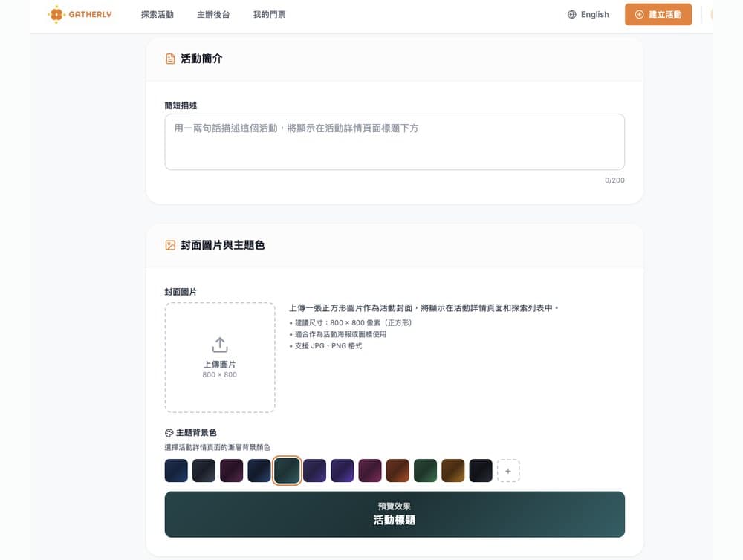Select the burnt orange swatch

pos(398,470)
